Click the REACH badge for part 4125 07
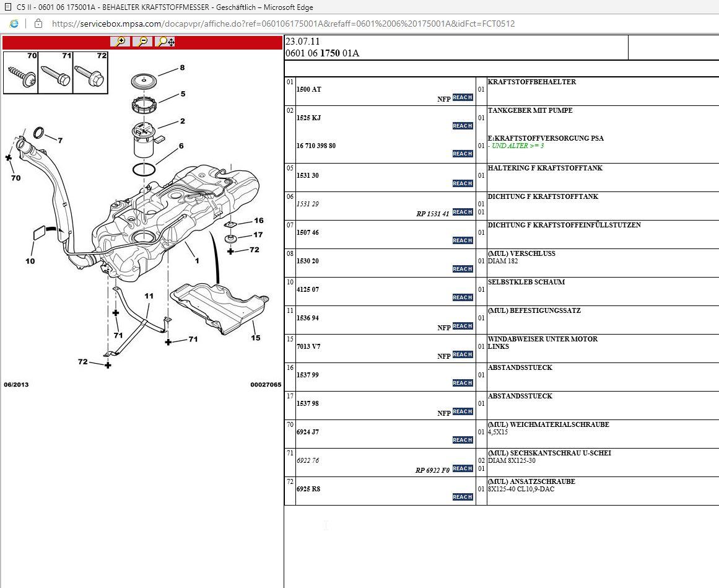This screenshot has width=719, height=588. [x=463, y=297]
